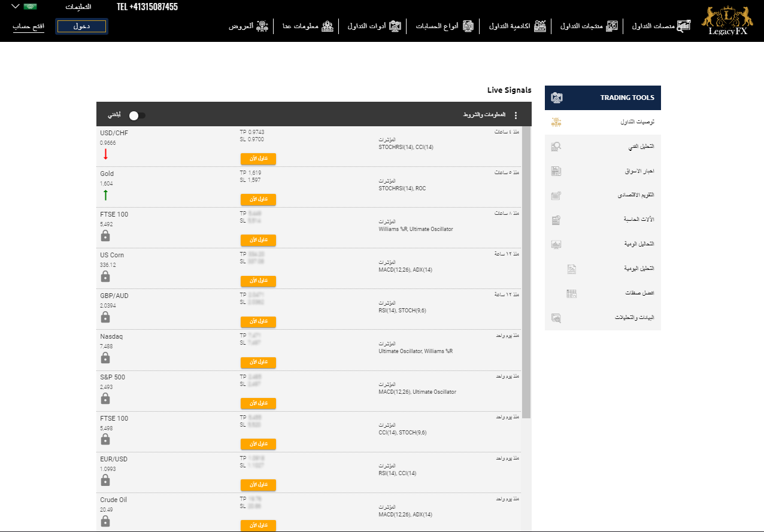Click the trading platforms icon (منصات التداول)
The height and width of the screenshot is (532, 764).
click(684, 26)
